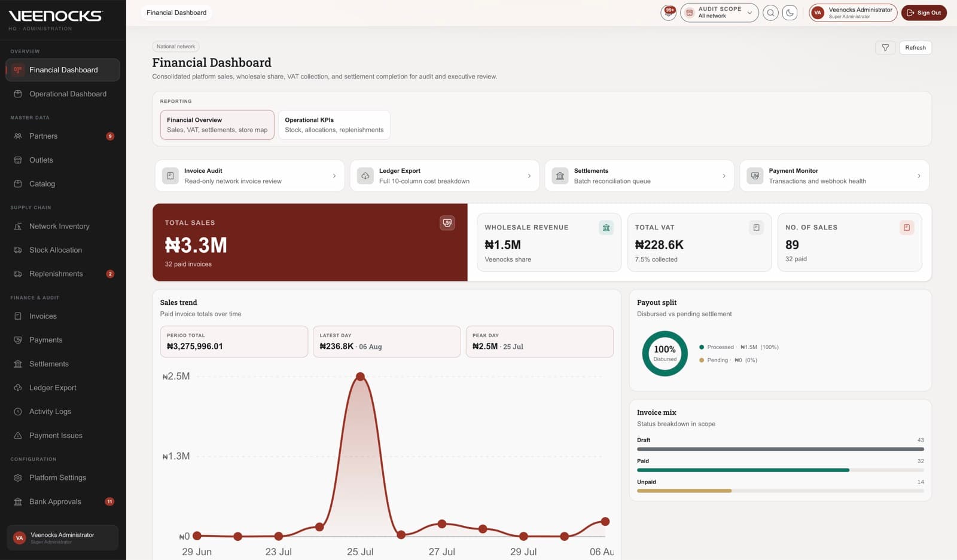Click the Platform Settings gear icon

pos(18,478)
